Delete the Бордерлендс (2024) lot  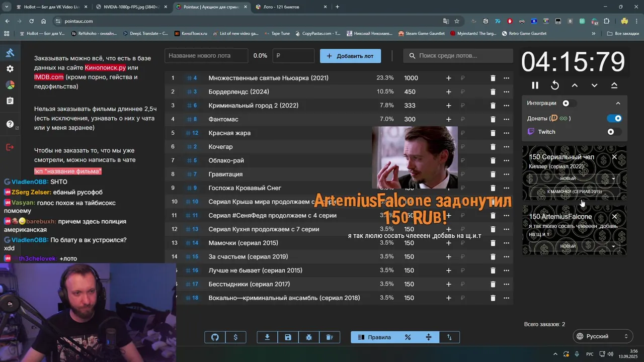(x=493, y=92)
